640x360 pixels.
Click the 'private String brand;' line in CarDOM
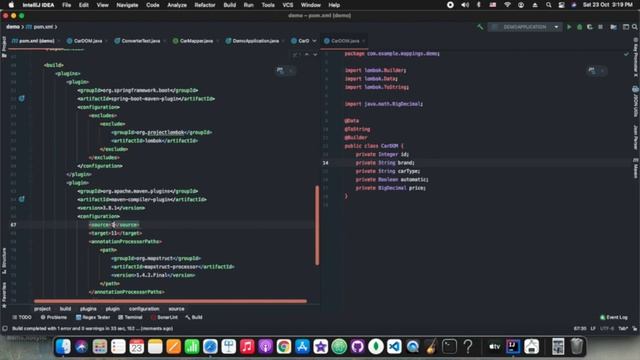385,162
